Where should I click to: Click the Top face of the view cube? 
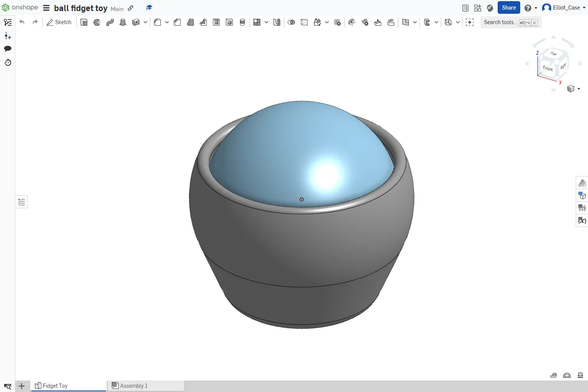554,54
